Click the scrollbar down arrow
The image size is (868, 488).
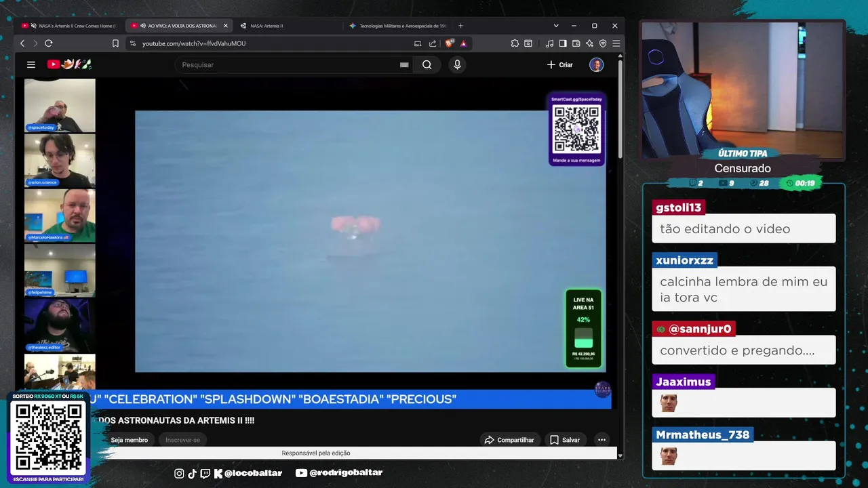pos(620,456)
